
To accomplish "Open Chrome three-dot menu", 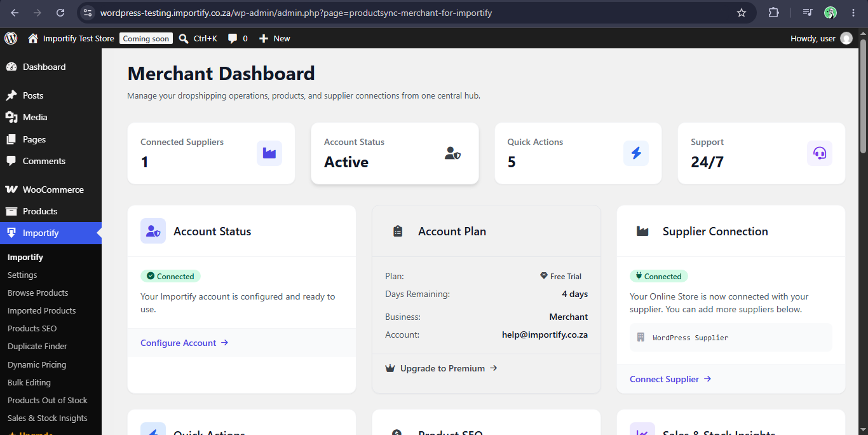I will [852, 13].
